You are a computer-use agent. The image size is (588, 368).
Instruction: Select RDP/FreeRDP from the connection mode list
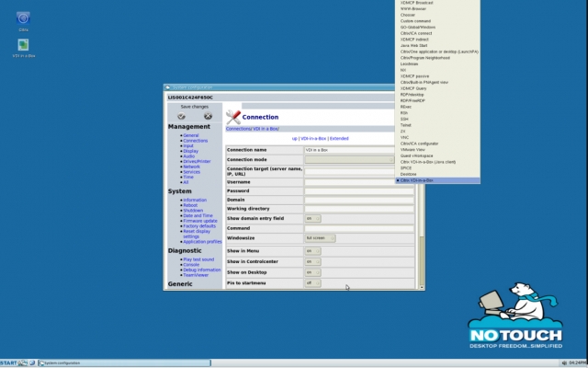tap(413, 99)
